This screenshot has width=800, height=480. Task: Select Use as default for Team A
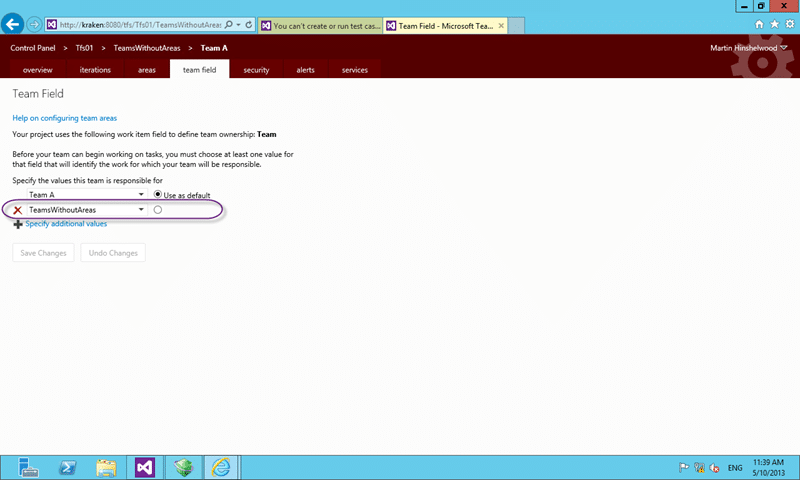click(x=158, y=194)
